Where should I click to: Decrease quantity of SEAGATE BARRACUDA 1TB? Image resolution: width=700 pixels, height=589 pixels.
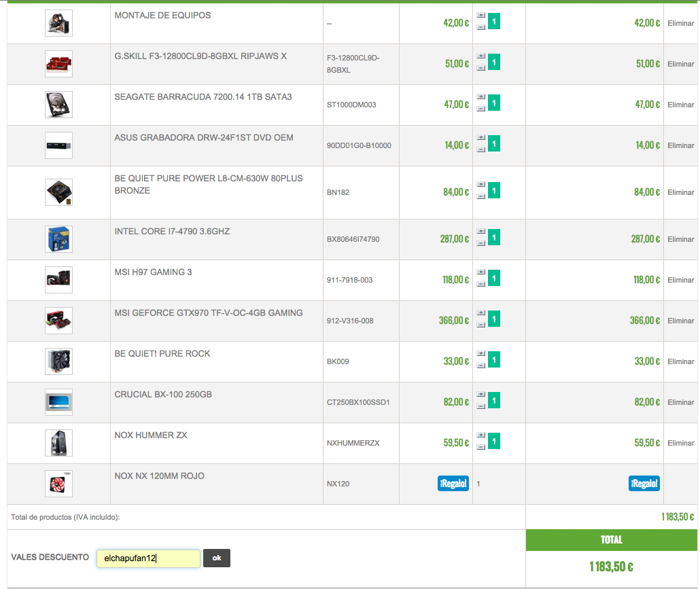tap(480, 109)
